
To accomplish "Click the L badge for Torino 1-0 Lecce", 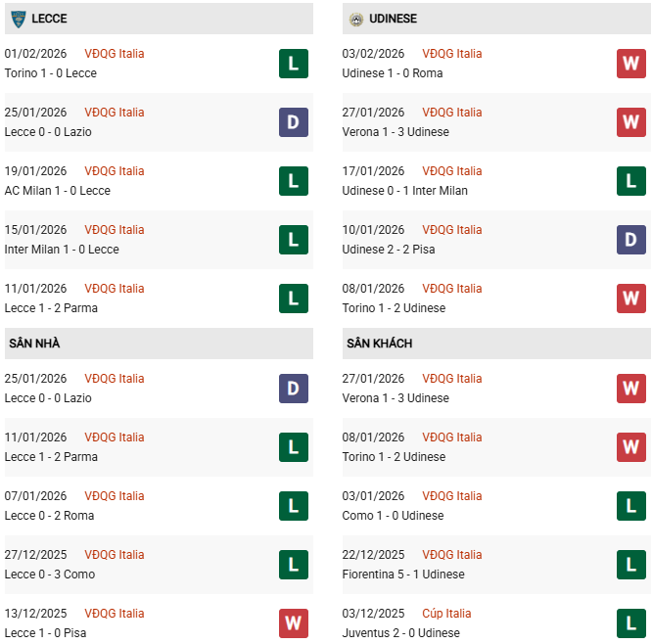I will tap(293, 64).
